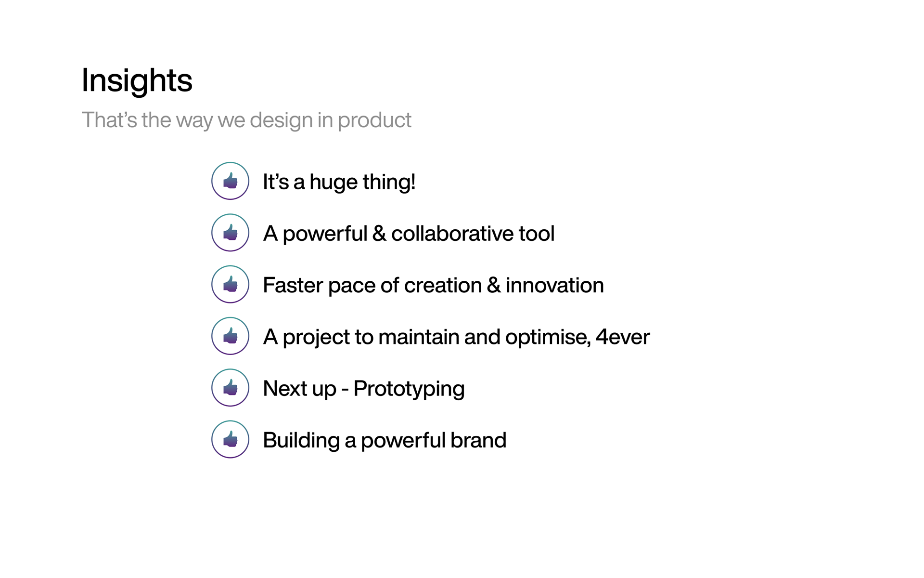Click the thumbs-up icon beside "Next up - Prototyping"
Image resolution: width=924 pixels, height=578 pixels.
click(x=230, y=388)
